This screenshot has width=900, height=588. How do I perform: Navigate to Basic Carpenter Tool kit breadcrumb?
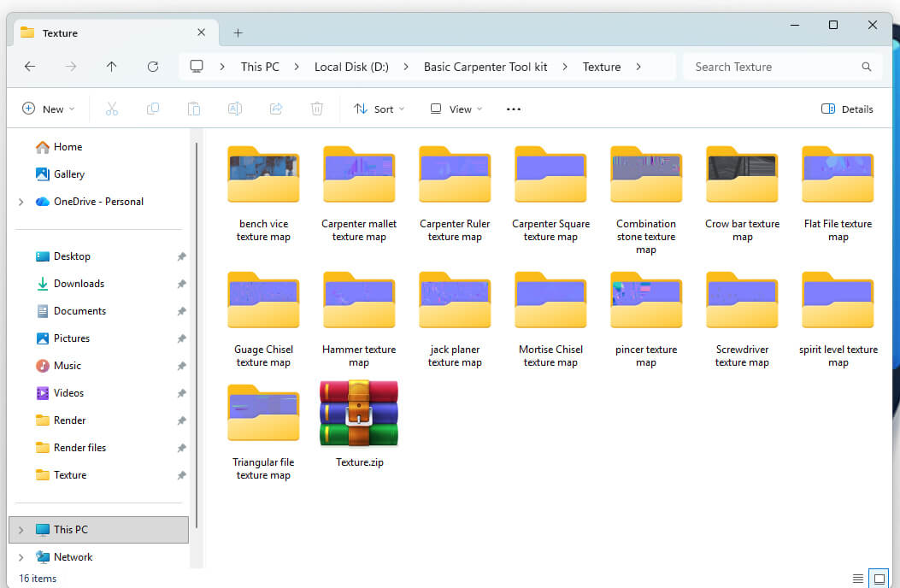click(485, 67)
